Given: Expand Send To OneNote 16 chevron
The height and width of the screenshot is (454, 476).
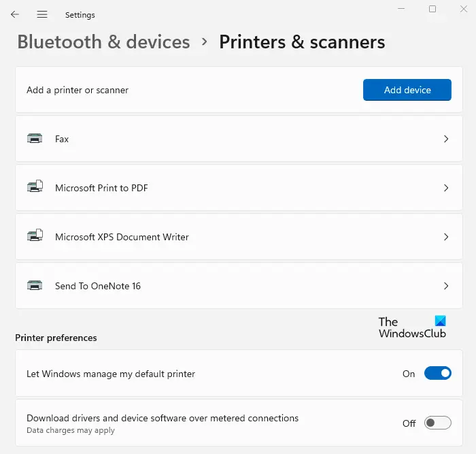Looking at the screenshot, I should (446, 286).
